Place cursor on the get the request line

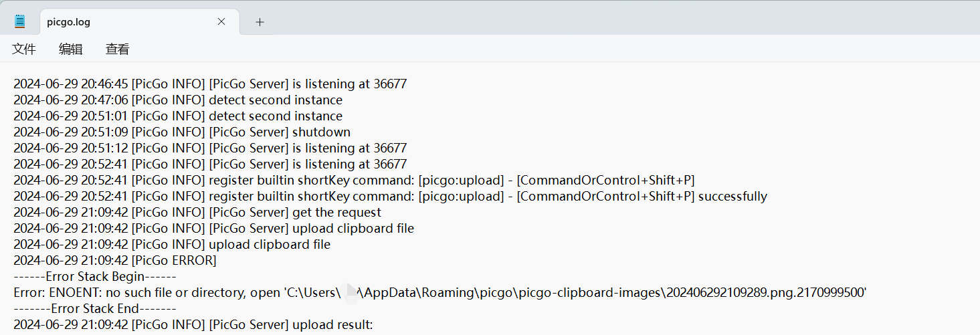tap(197, 212)
